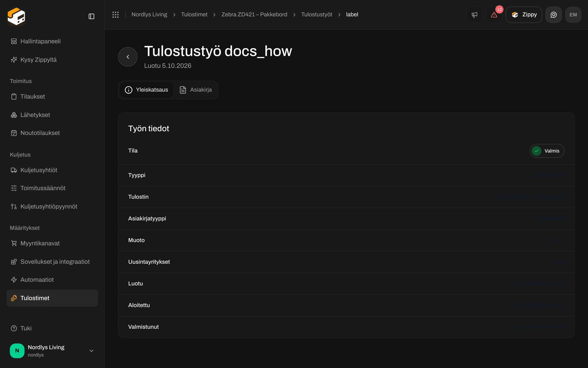Expand Nordlys Living account switcher
Screen dimensions: 588x368
[x=52, y=351]
